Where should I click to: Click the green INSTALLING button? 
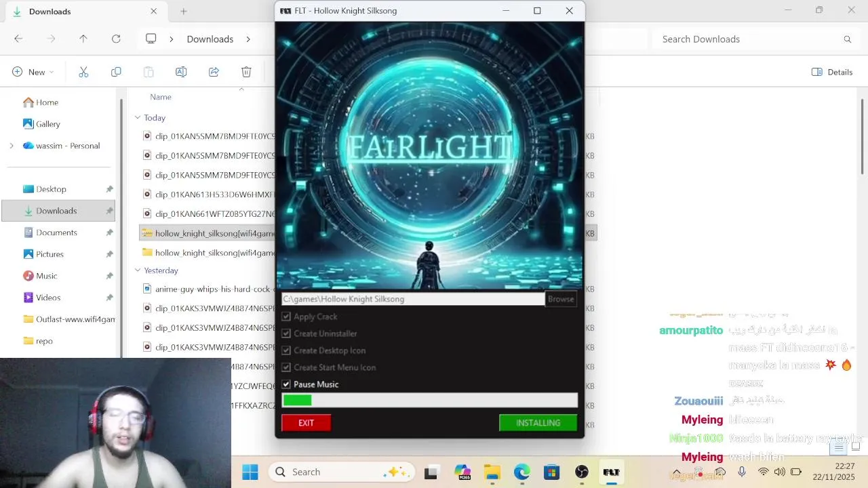pyautogui.click(x=538, y=423)
